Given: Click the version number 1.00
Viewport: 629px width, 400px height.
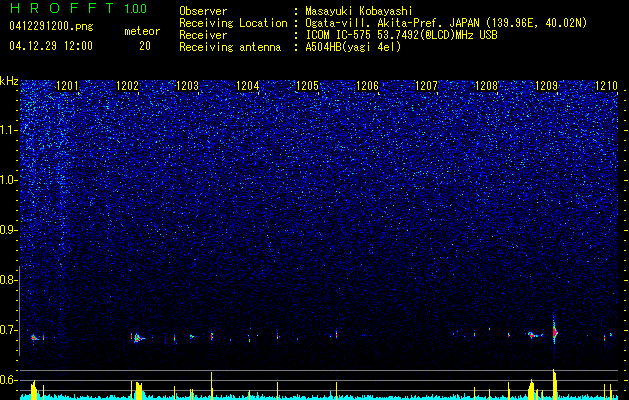Looking at the screenshot, I should coord(136,9).
